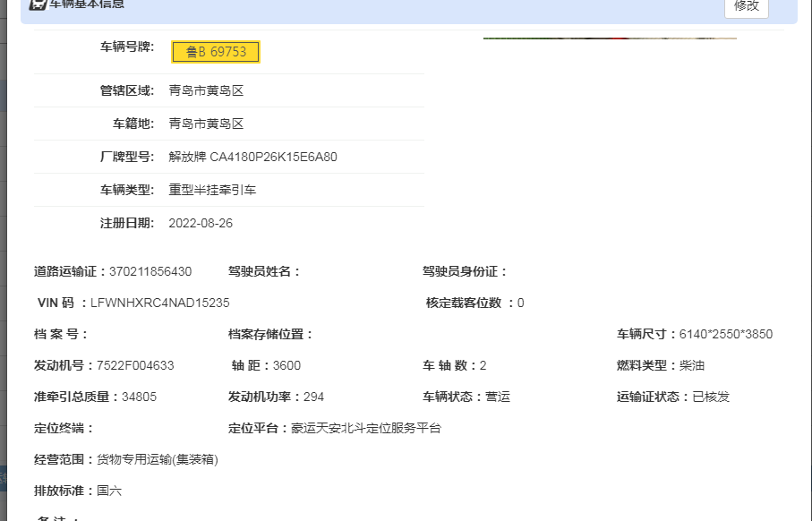Click the fuel type 柴油
Image resolution: width=812 pixels, height=521 pixels.
pyautogui.click(x=692, y=365)
